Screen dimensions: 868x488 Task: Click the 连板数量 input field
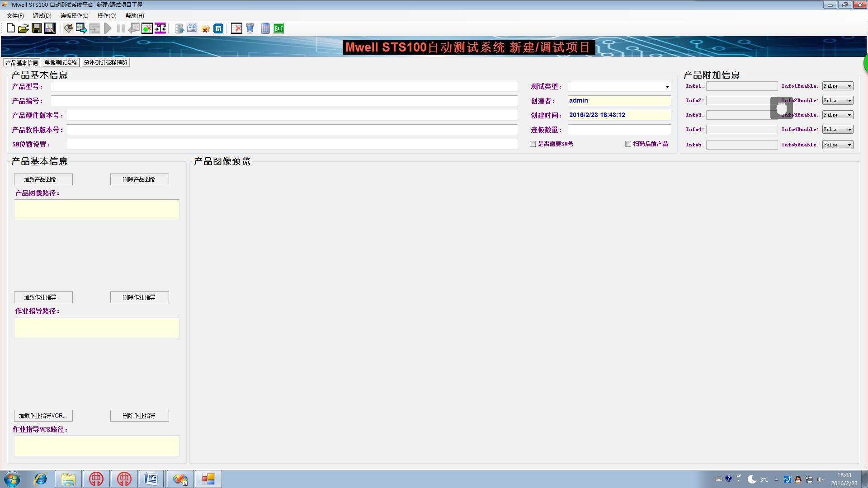[619, 130]
